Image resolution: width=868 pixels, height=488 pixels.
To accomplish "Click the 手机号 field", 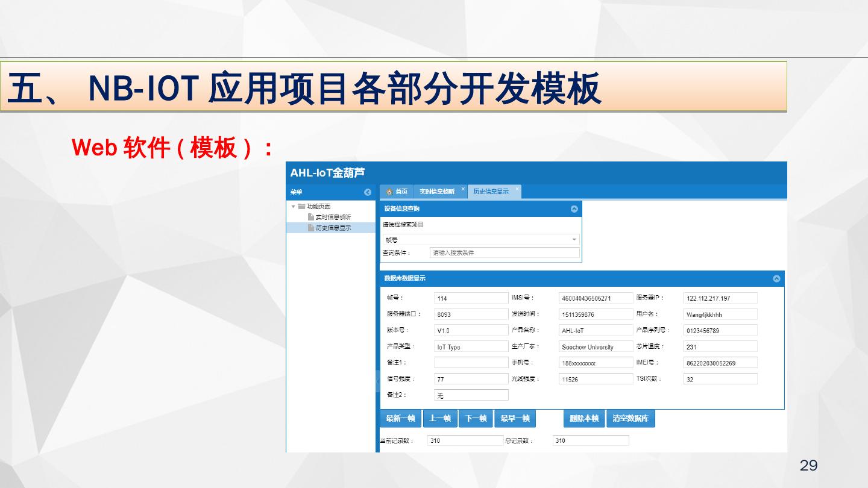I will pyautogui.click(x=596, y=363).
